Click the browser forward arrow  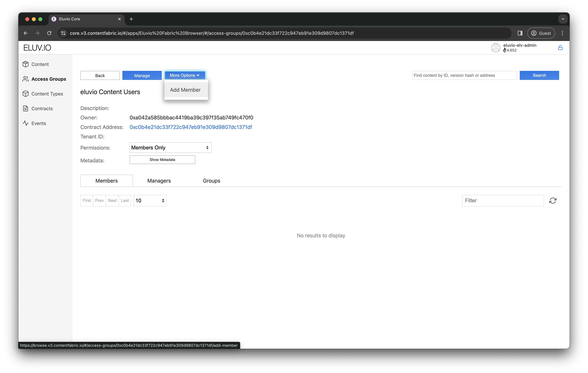coord(37,33)
